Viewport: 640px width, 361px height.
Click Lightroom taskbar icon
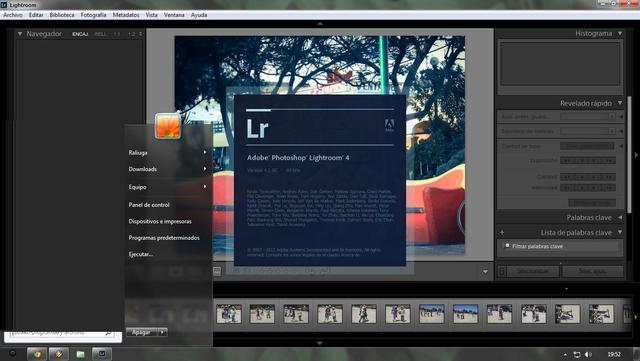[x=102, y=354]
